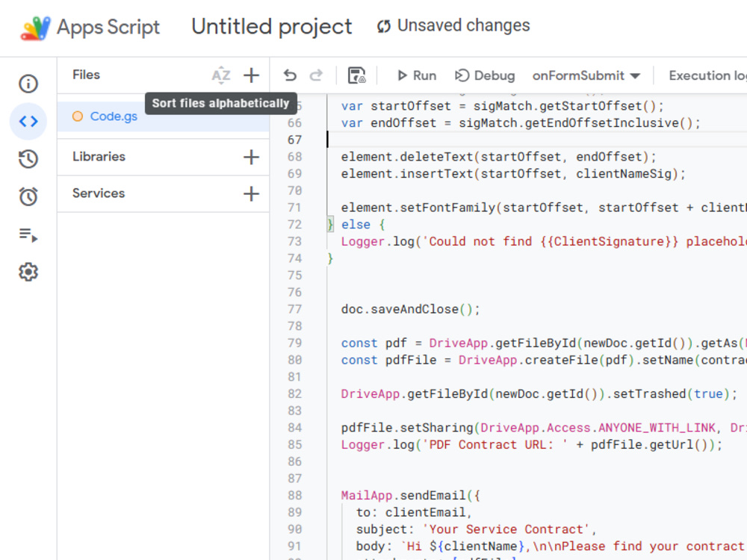The height and width of the screenshot is (560, 747).
Task: Open the Editor code icon in sidebar
Action: [28, 122]
